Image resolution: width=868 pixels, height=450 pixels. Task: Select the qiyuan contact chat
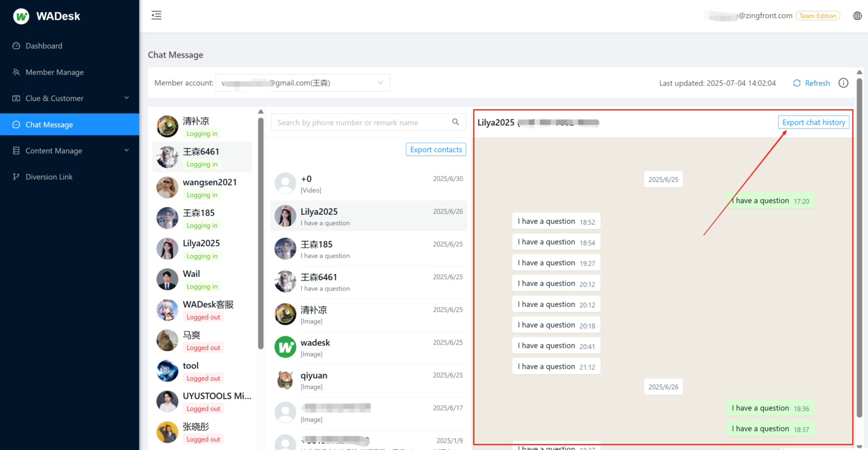click(x=368, y=380)
